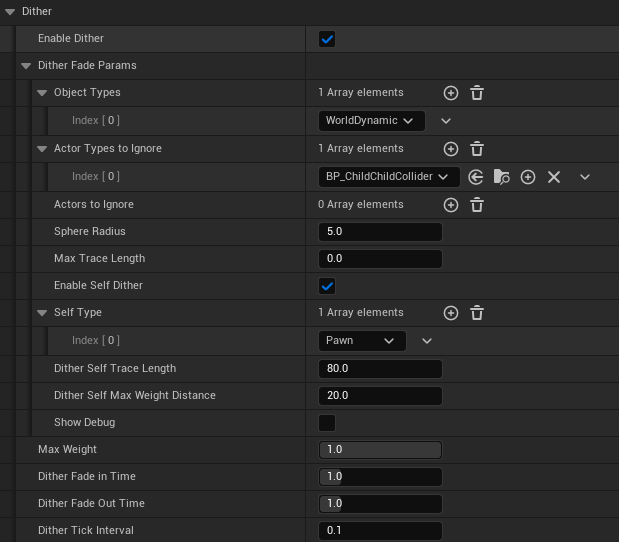Add element to Object Types array
619x542 pixels.
coord(451,93)
